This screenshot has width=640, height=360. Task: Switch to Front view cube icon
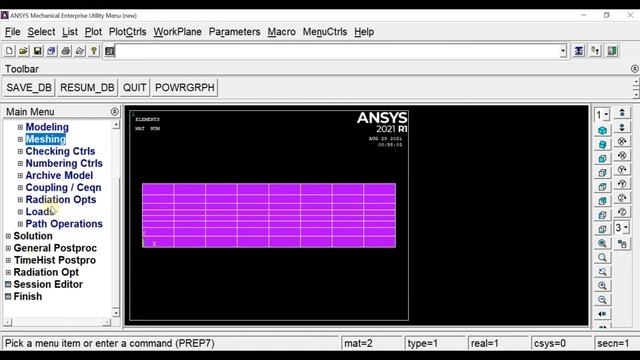coord(602,159)
